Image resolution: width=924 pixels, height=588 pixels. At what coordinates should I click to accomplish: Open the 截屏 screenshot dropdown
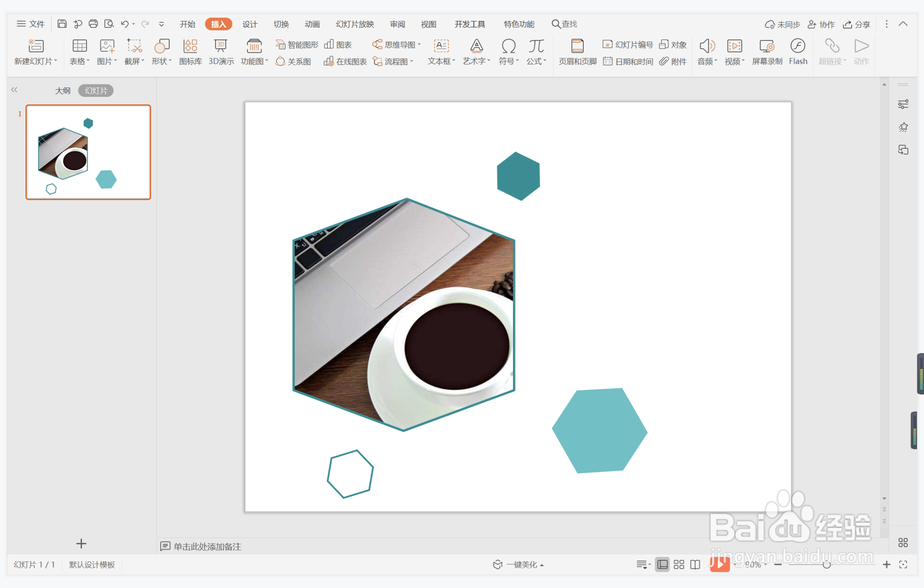pyautogui.click(x=134, y=61)
